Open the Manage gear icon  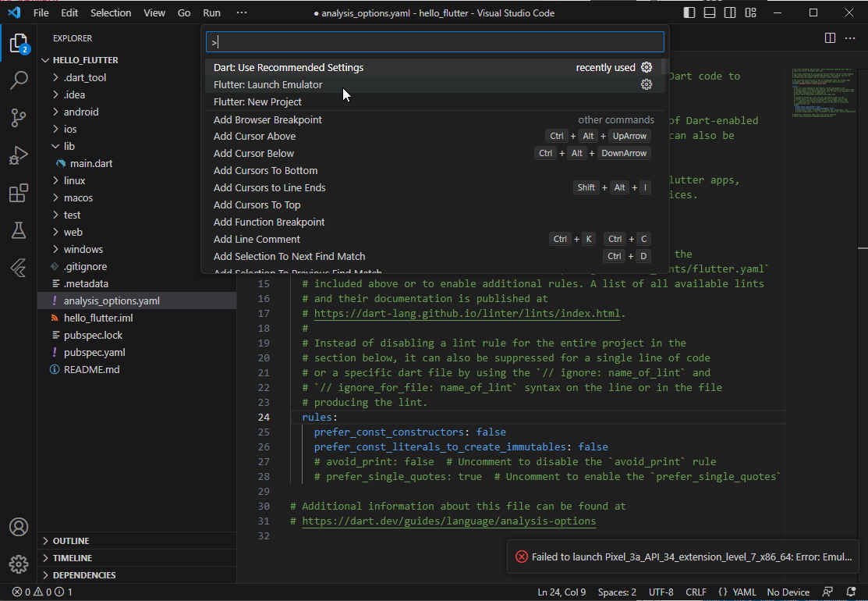[18, 564]
